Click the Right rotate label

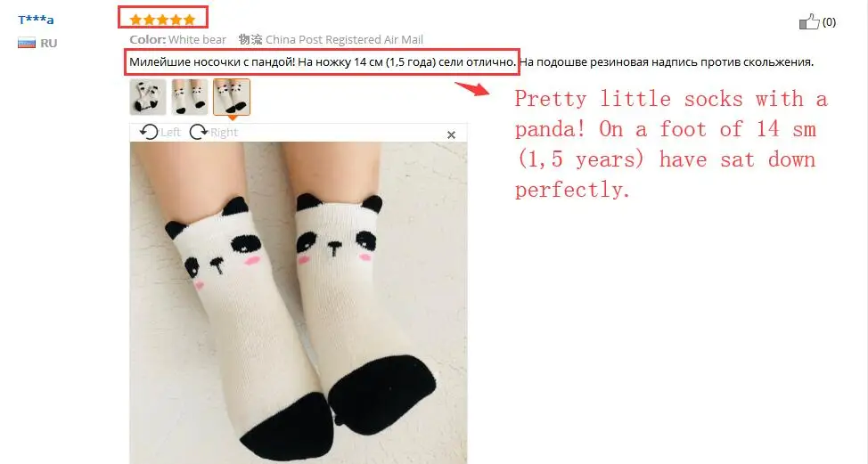[224, 132]
